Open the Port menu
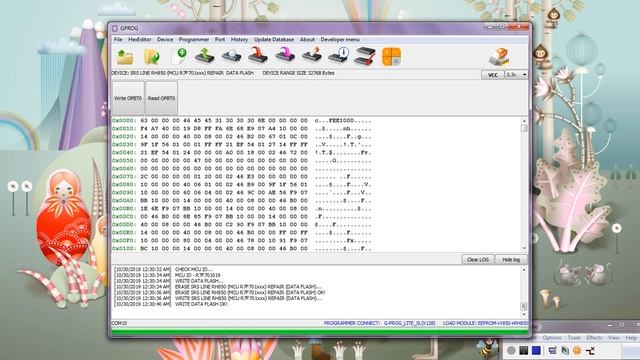 pyautogui.click(x=220, y=40)
